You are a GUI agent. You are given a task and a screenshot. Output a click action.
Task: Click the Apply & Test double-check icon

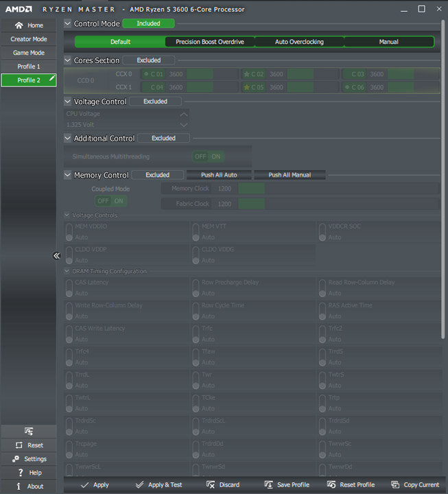tap(139, 485)
